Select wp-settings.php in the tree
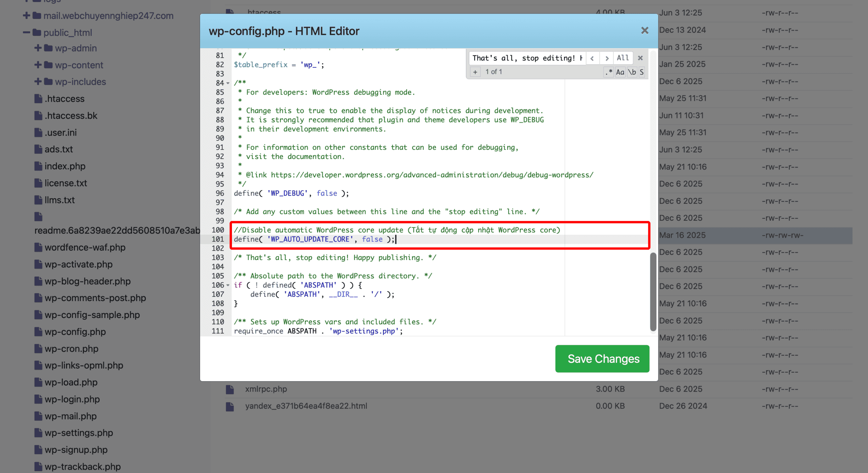Image resolution: width=868 pixels, height=473 pixels. 79,433
